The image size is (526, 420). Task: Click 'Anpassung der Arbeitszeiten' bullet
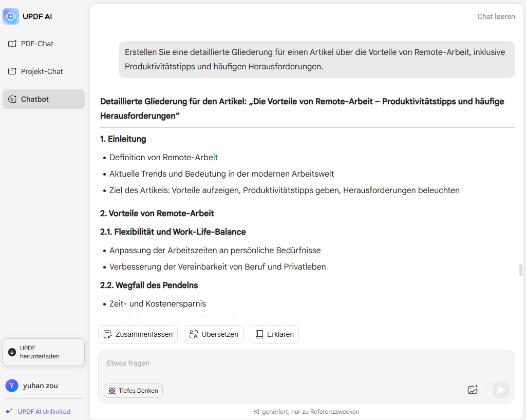pos(215,251)
